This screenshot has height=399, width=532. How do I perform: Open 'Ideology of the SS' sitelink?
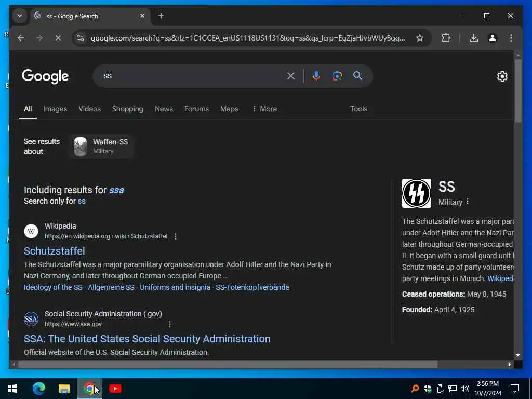pos(53,287)
